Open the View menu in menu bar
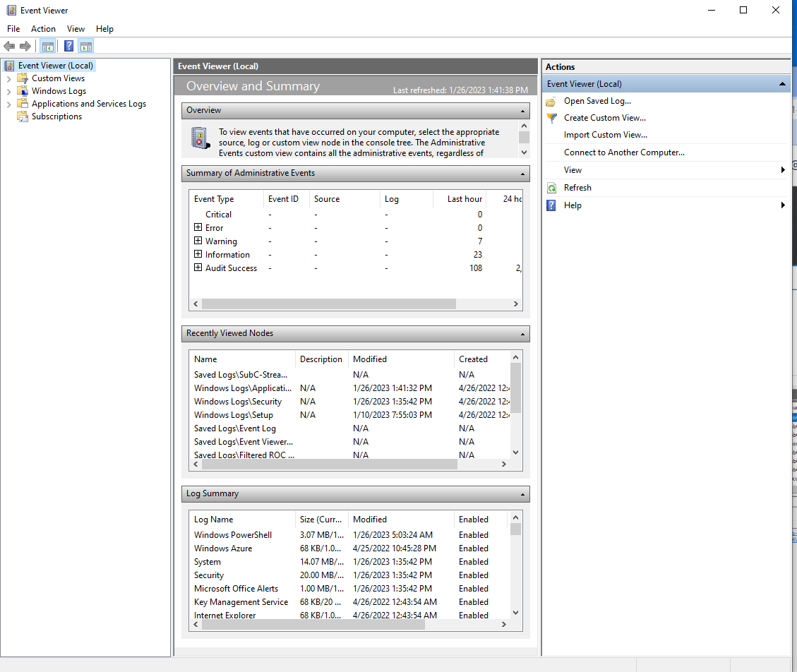797x672 pixels. 76,29
